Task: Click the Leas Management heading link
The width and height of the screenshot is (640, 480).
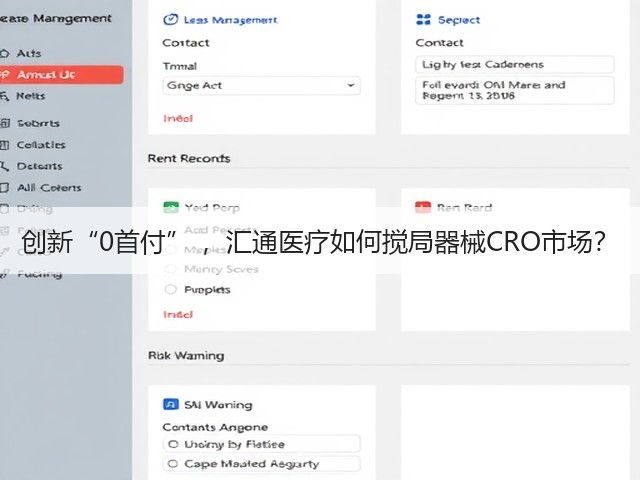Action: coord(231,20)
